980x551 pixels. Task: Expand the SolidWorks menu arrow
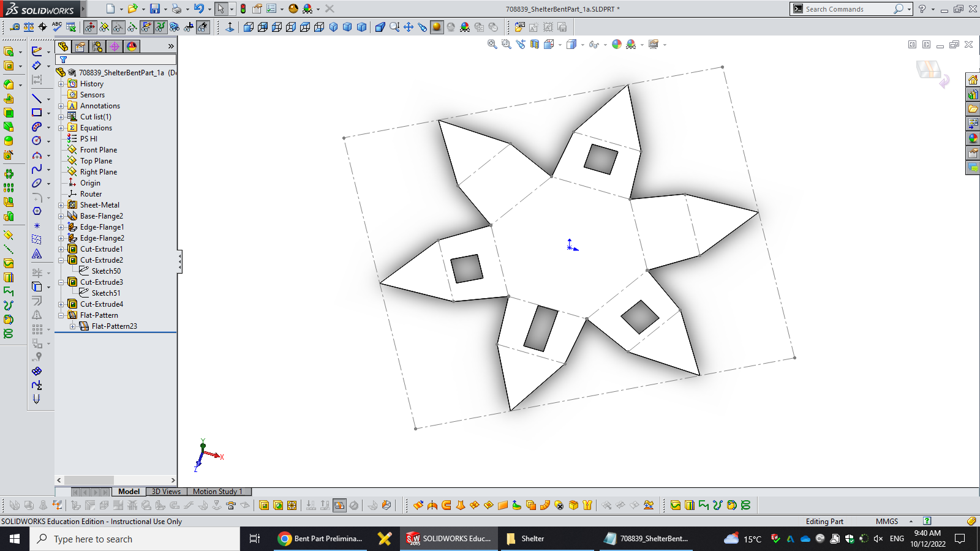[x=83, y=9]
